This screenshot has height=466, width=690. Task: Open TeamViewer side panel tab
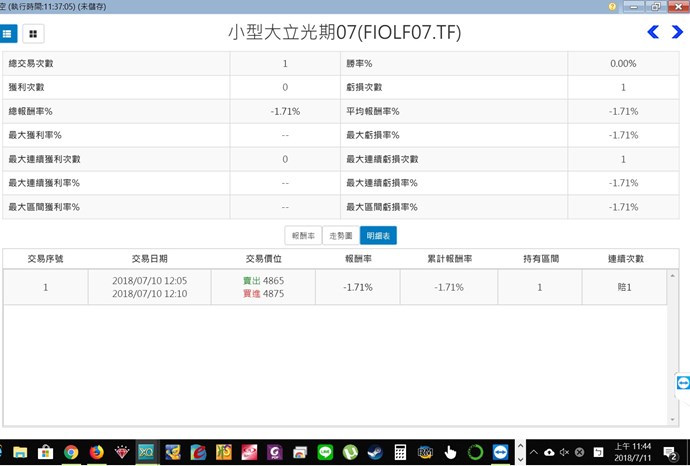click(x=683, y=382)
